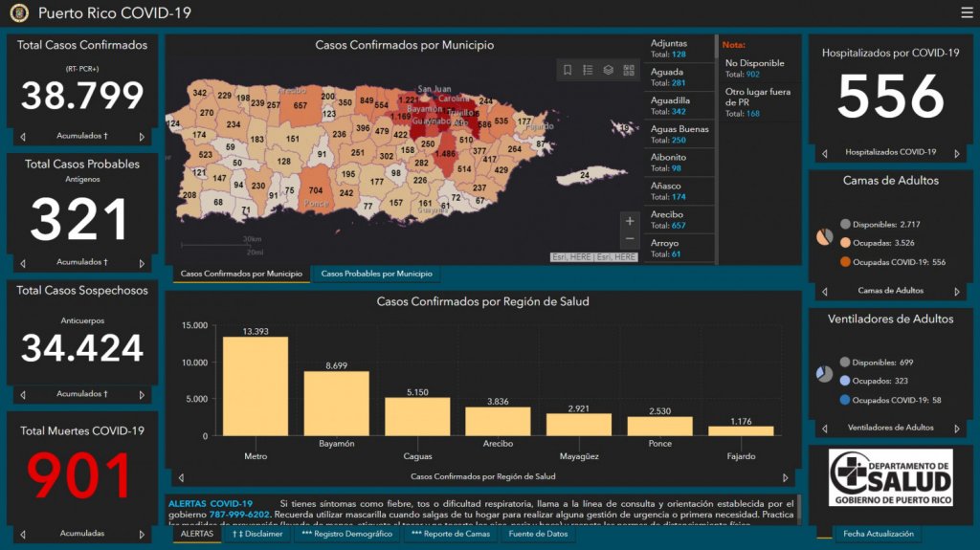
Task: Show the map legend
Action: (588, 70)
